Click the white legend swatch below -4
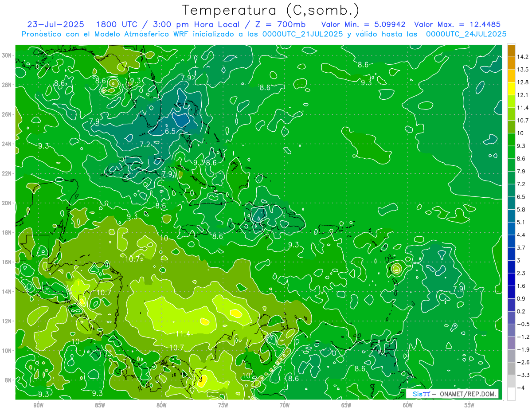 [511, 394]
